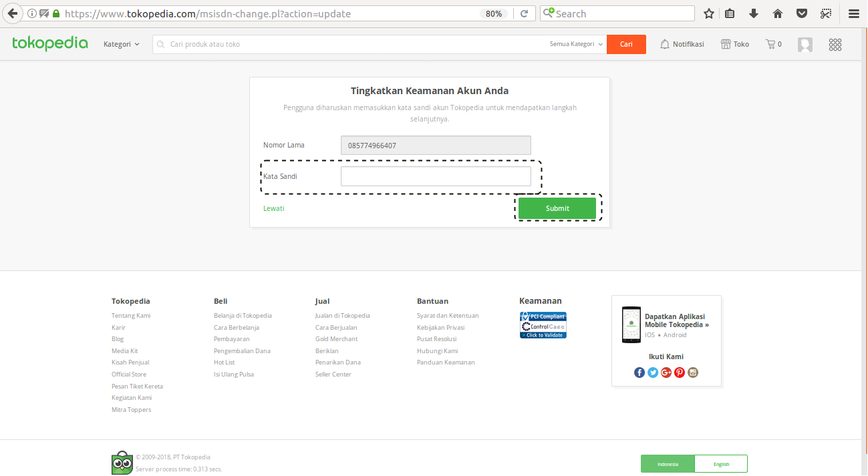Open the Jualan di Tokopedia link
The width and height of the screenshot is (868, 476).
(343, 316)
